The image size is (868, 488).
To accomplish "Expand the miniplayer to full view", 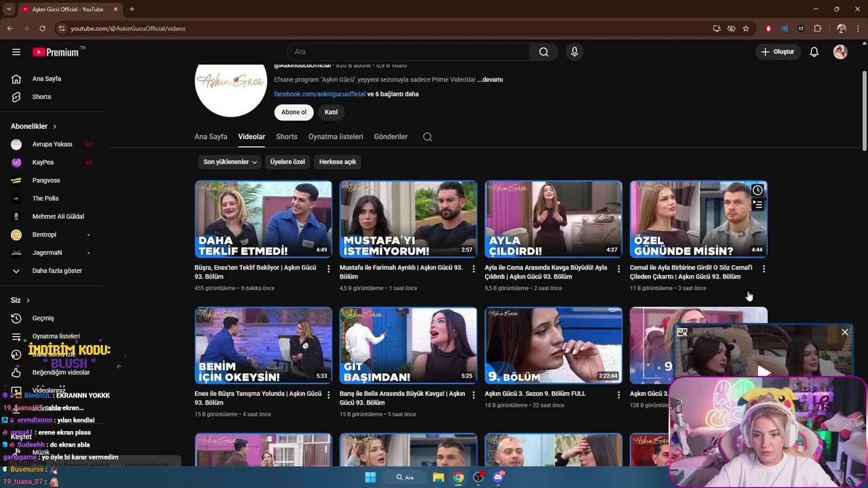I will [x=682, y=332].
